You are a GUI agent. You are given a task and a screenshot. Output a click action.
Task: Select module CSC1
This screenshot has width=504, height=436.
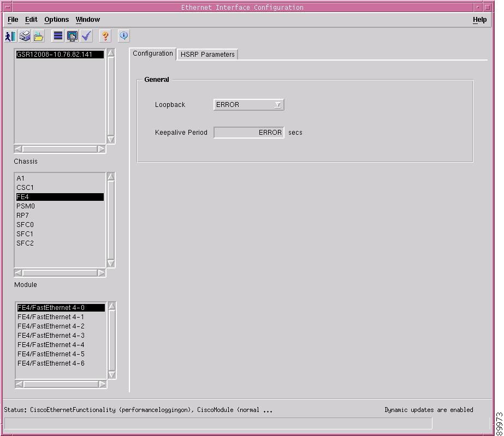[60, 188]
